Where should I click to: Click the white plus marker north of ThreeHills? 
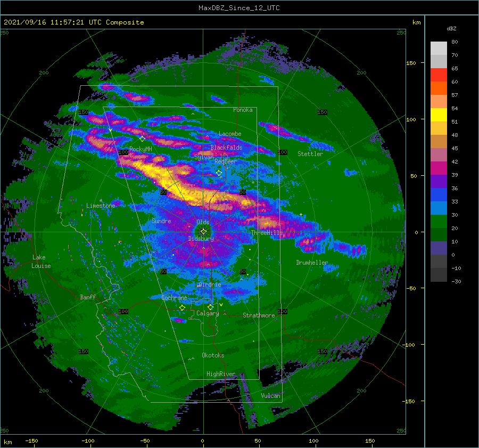pos(301,214)
